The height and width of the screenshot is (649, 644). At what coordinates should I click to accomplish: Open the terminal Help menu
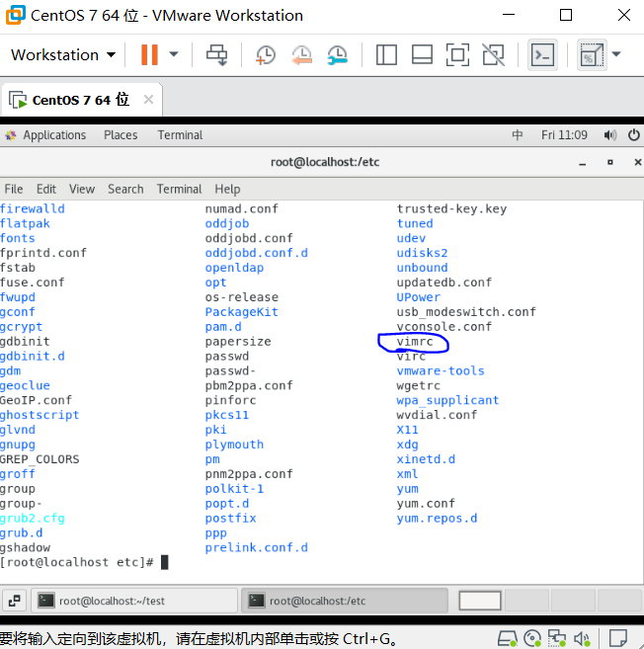pyautogui.click(x=227, y=189)
